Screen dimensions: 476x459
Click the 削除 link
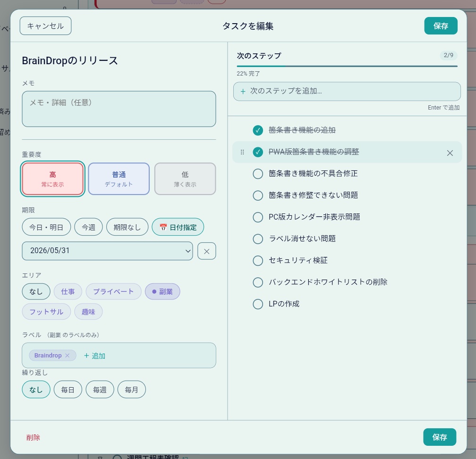tap(33, 437)
